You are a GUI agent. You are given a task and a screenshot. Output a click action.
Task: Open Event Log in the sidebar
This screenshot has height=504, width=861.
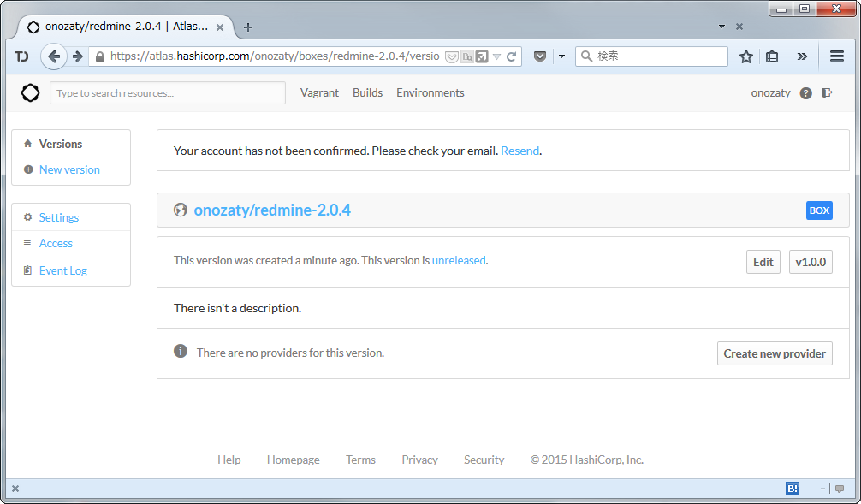coord(62,270)
